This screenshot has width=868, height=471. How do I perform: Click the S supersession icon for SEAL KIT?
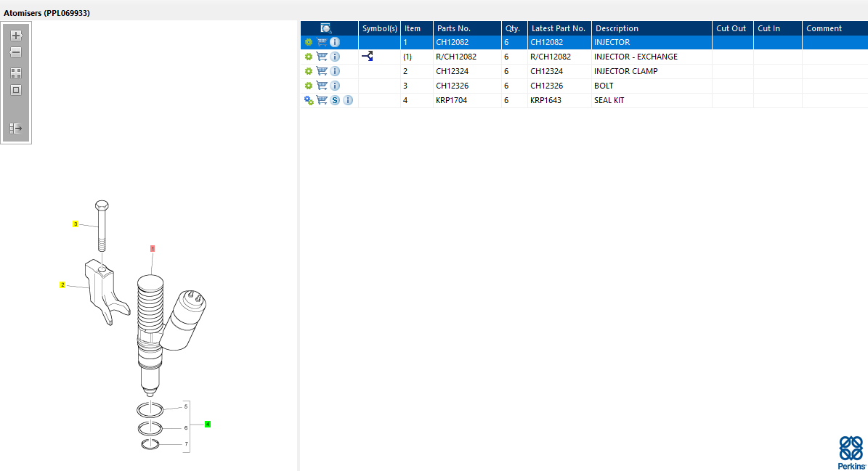click(x=335, y=100)
